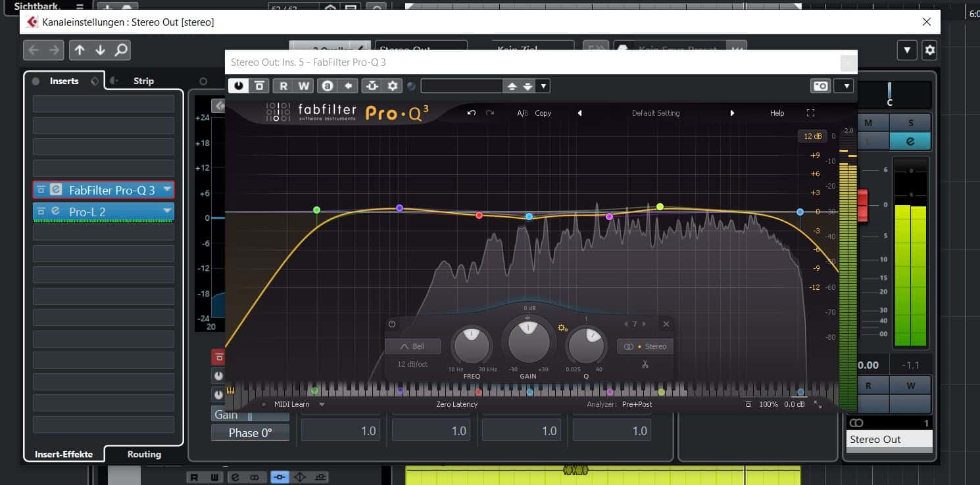Click the full screen icon in Pro-Q 3
This screenshot has width=980, height=485.
[x=810, y=113]
